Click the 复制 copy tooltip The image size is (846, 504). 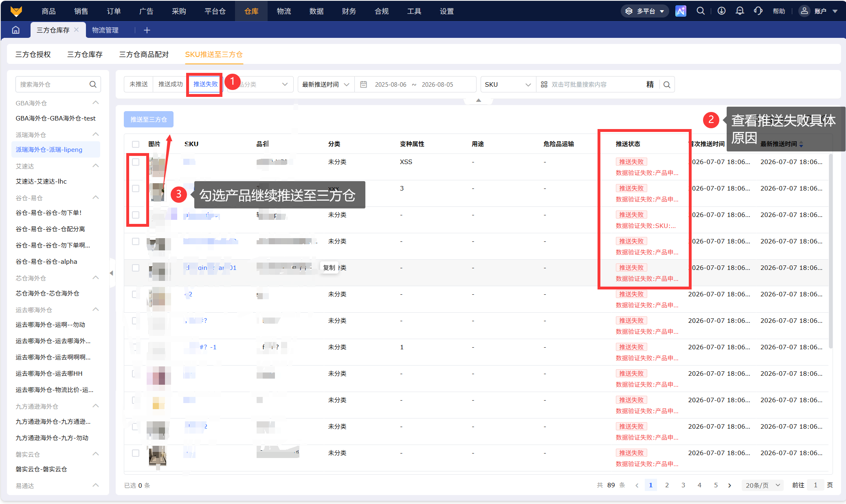tap(329, 267)
